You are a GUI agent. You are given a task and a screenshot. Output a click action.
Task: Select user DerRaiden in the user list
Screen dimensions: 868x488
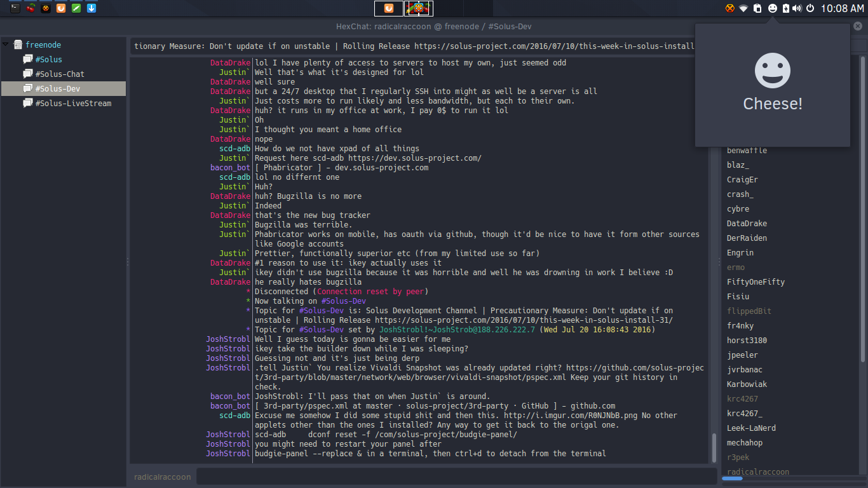tap(747, 238)
